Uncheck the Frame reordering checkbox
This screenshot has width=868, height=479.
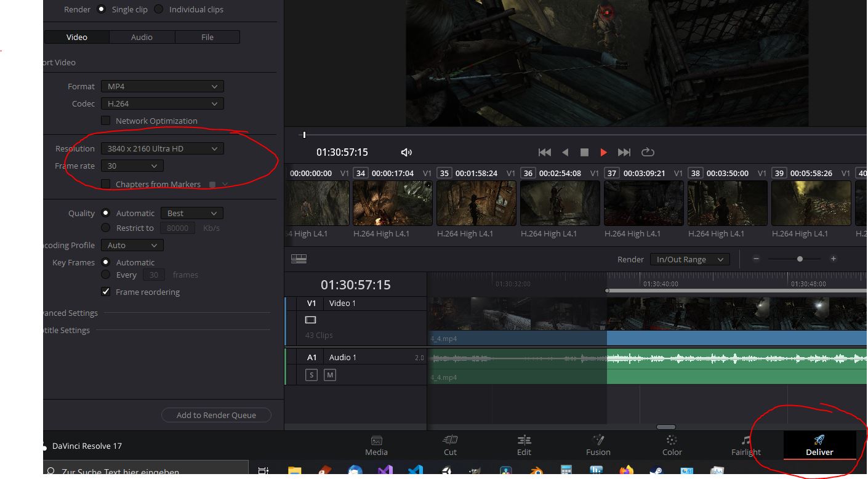pos(105,292)
